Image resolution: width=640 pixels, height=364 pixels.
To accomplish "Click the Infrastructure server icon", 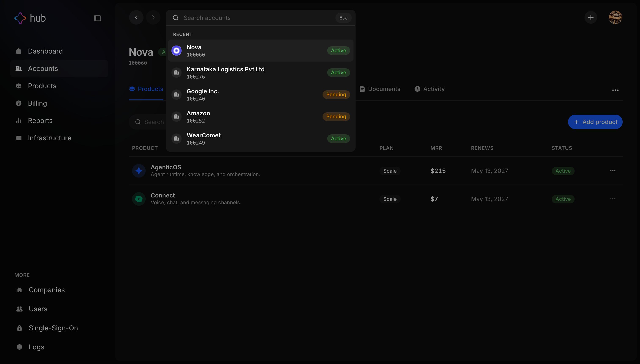I will pyautogui.click(x=19, y=138).
